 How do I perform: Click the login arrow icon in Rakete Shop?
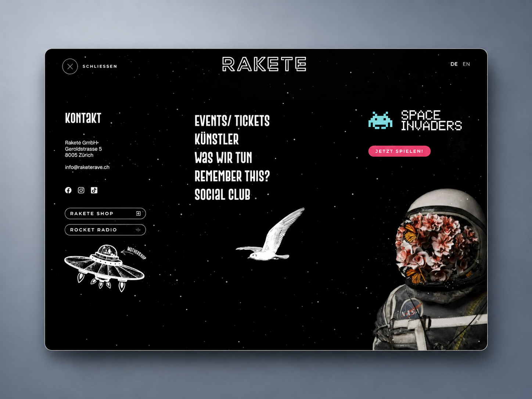[139, 213]
